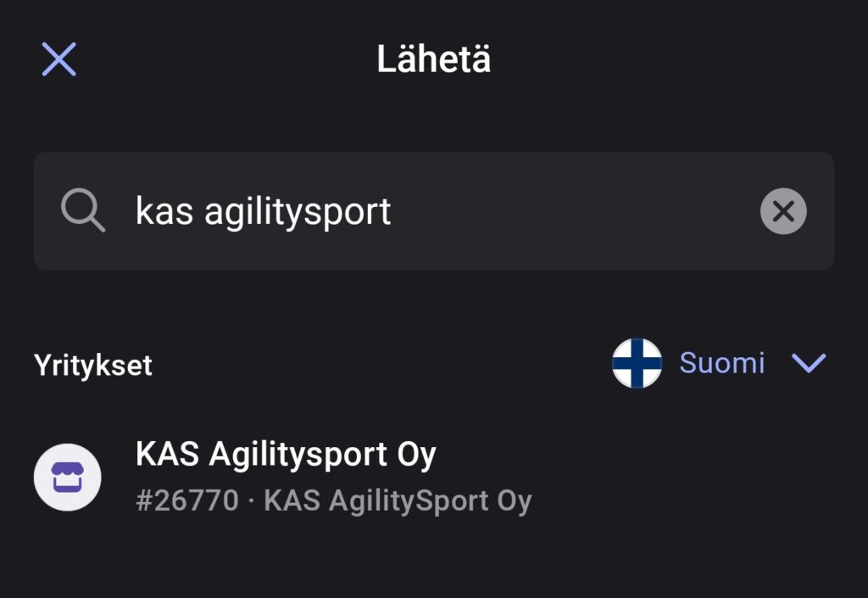Tap the "KAS AgilitySport Oy" grey subtitle text
The width and height of the screenshot is (868, 598).
[x=398, y=501]
